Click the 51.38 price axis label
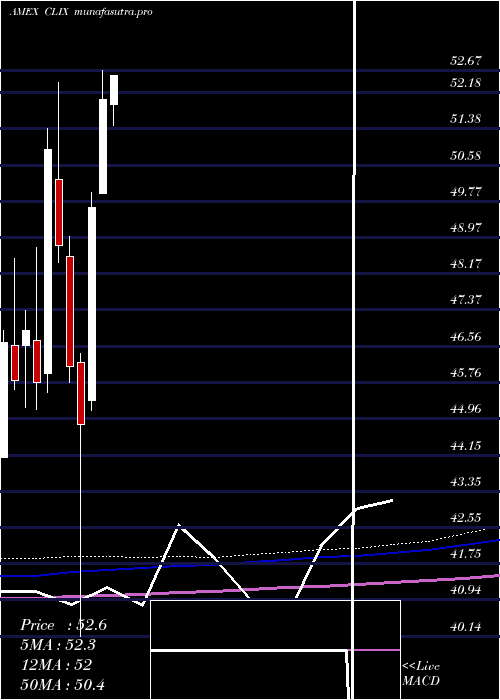The height and width of the screenshot is (700, 500). [465, 119]
